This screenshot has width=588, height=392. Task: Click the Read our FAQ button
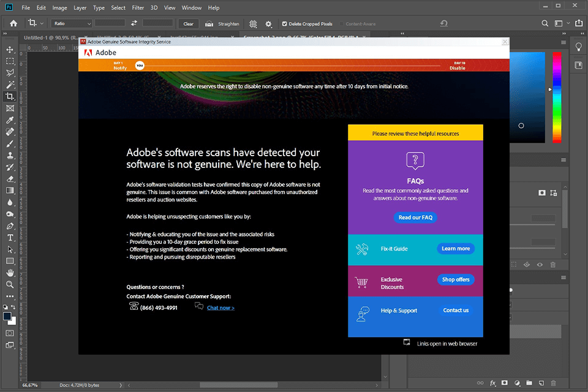[415, 217]
